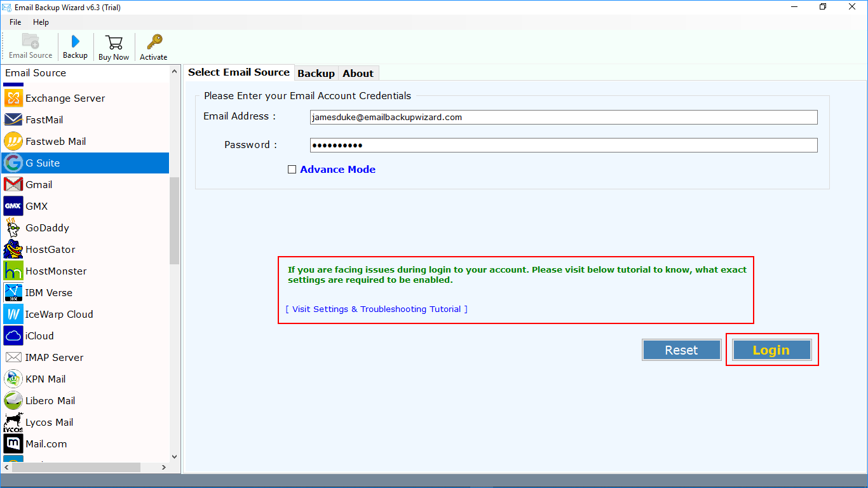This screenshot has height=488, width=868.
Task: Click the horizontal scroll left arrow
Action: pyautogui.click(x=5, y=467)
